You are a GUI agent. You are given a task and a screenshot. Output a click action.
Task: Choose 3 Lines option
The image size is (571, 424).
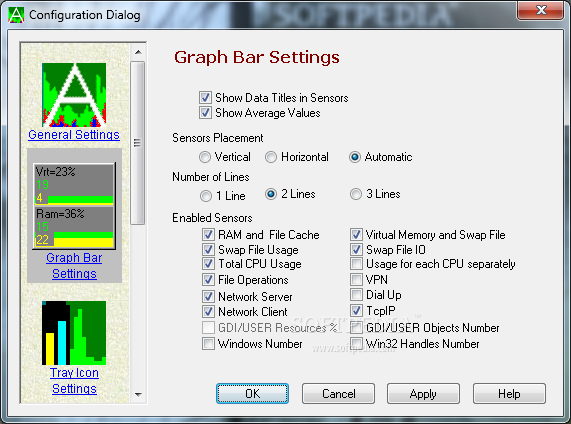[x=356, y=194]
